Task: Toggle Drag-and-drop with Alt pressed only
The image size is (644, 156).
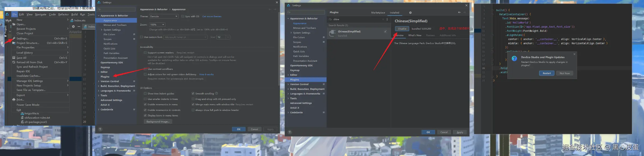Action: pyautogui.click(x=193, y=99)
